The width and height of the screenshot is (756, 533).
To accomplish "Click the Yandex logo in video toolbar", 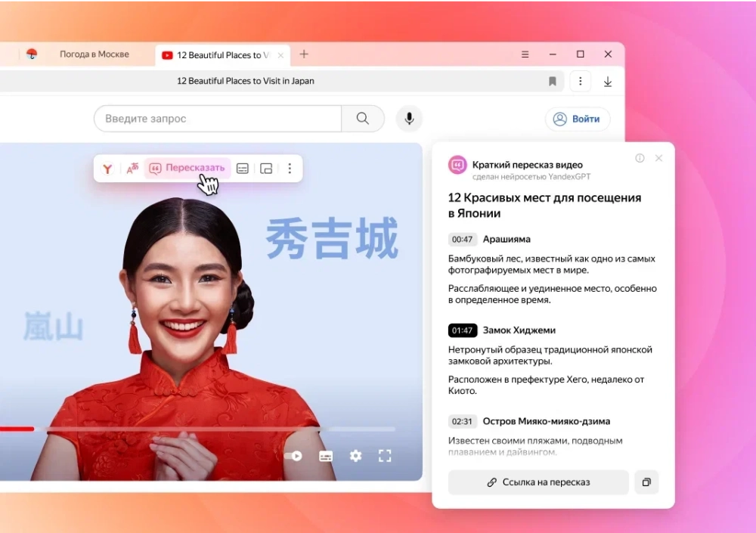I will pos(108,169).
